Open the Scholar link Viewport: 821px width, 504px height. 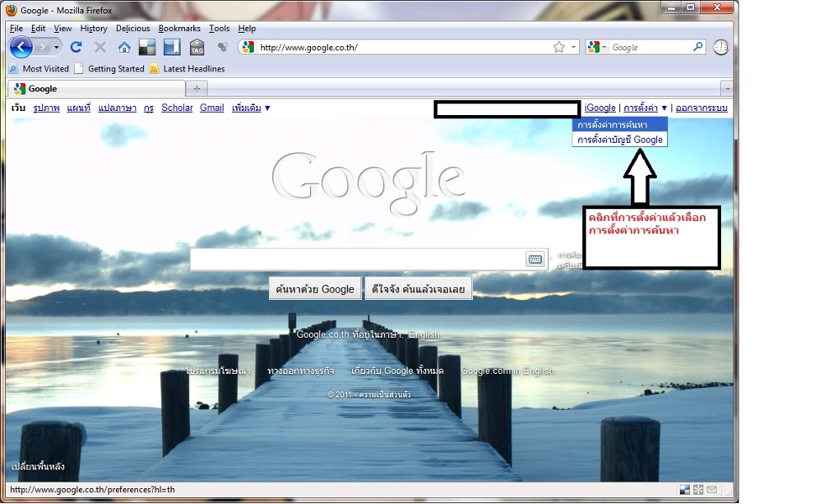tap(177, 108)
